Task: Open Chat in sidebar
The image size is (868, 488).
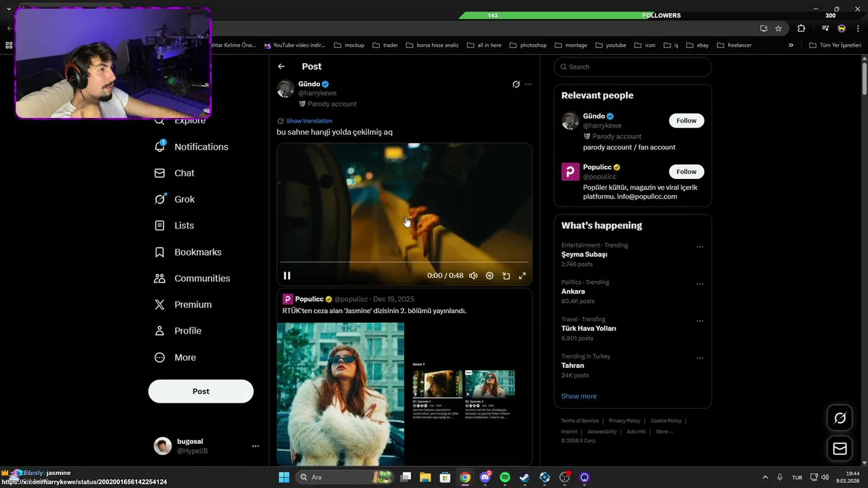Action: point(175,173)
